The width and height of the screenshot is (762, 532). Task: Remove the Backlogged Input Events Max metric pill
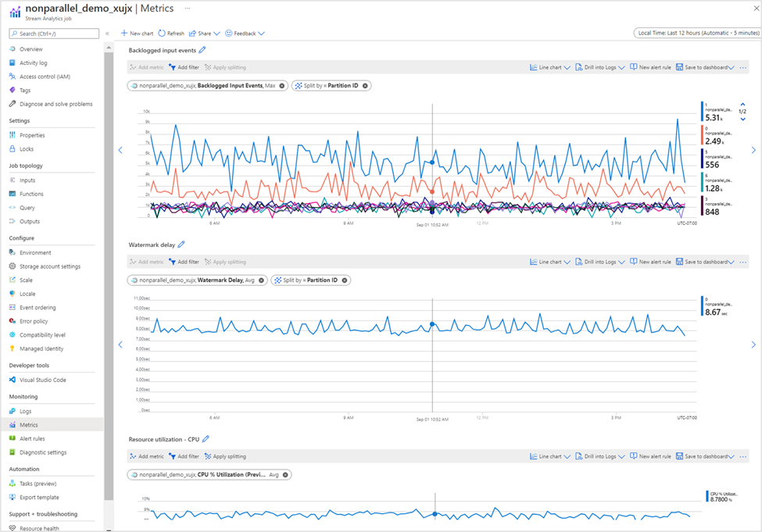[282, 85]
